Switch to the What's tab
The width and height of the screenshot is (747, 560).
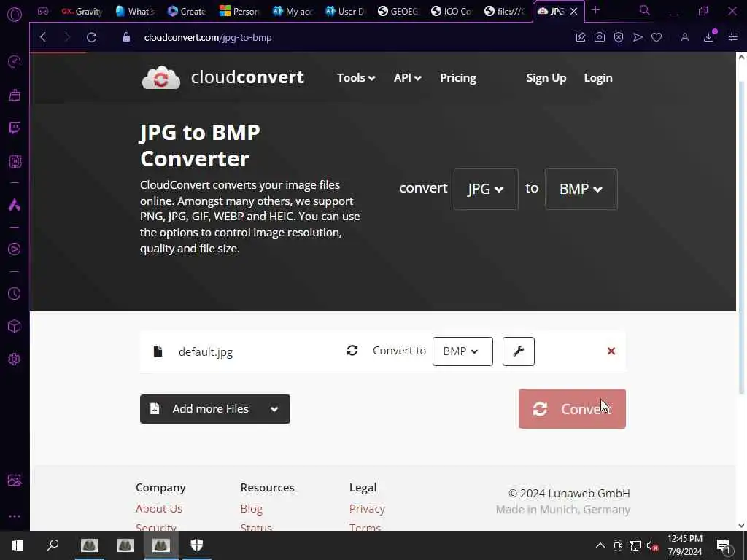pos(135,12)
